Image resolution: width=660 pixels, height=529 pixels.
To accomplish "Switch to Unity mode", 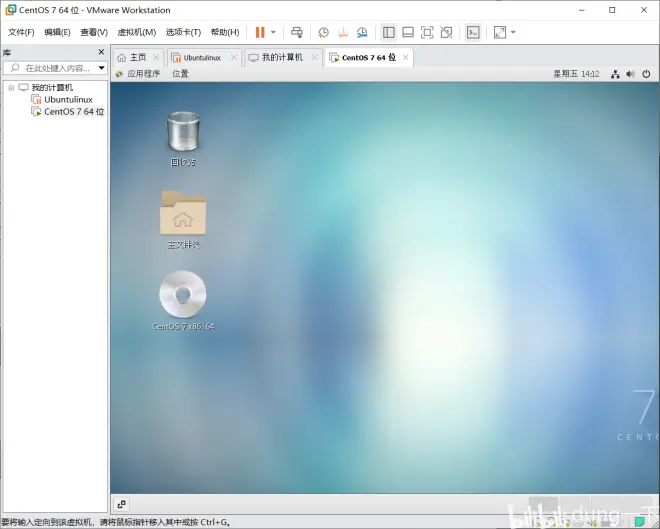I will pyautogui.click(x=446, y=32).
